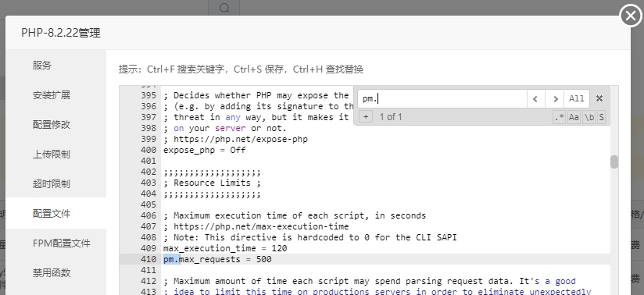Click the magnifier search icon at top
The image size is (644, 295).
pos(224,8)
